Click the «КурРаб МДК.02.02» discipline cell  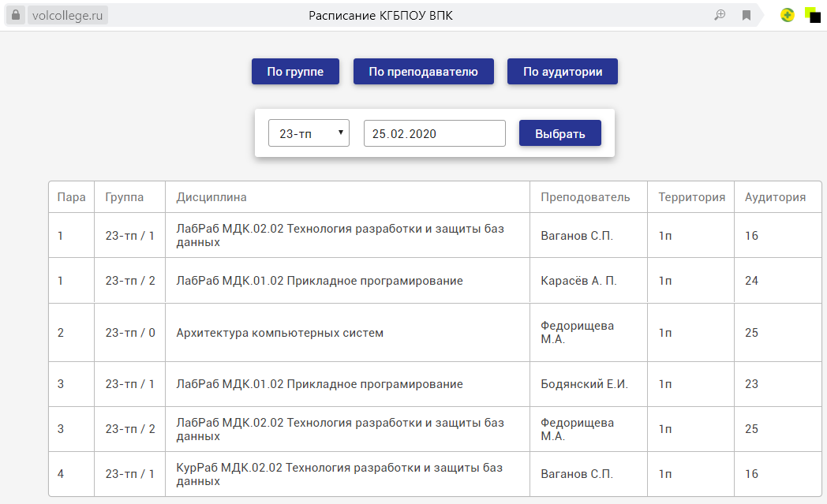pyautogui.click(x=347, y=474)
